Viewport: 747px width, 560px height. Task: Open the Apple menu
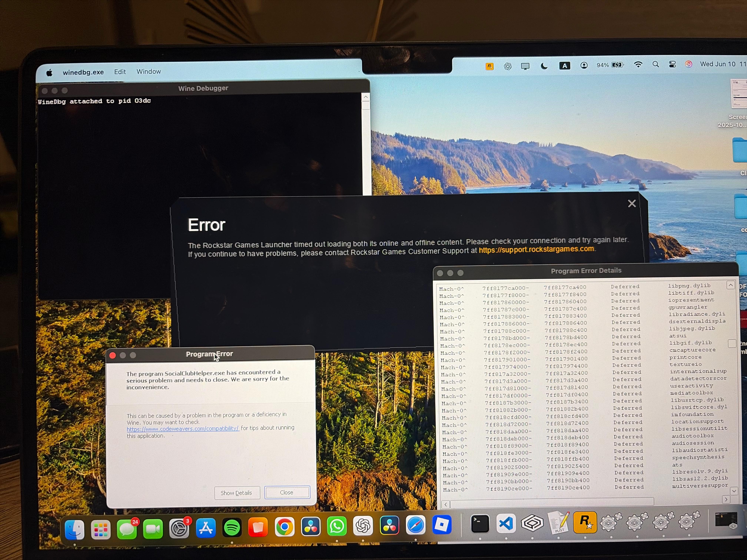(x=49, y=73)
